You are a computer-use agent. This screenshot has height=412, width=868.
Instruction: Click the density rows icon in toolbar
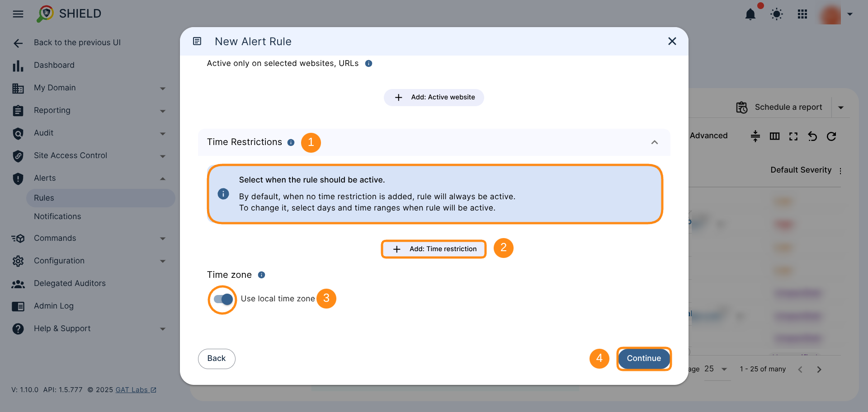pos(755,136)
